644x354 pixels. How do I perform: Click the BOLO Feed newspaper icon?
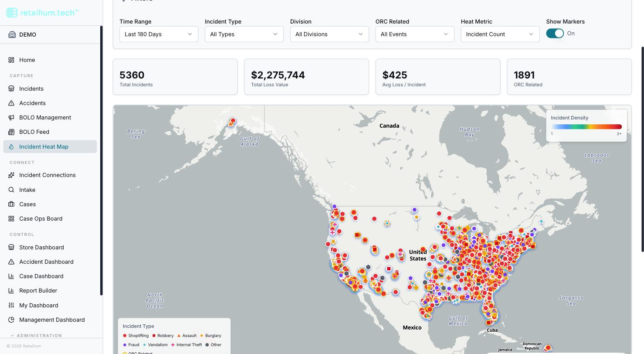click(11, 132)
